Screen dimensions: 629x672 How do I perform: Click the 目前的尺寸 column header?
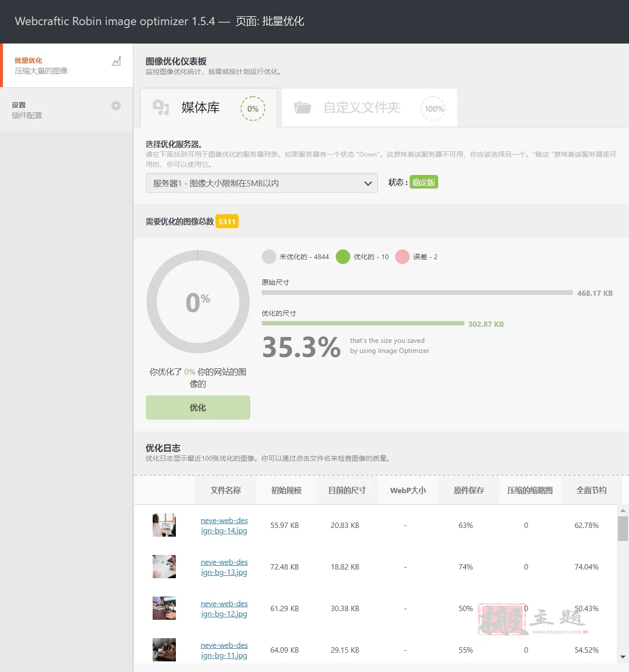point(347,490)
